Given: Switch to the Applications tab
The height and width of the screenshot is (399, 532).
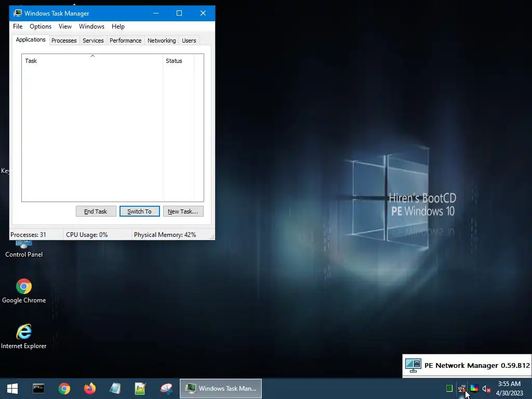Looking at the screenshot, I should pyautogui.click(x=31, y=39).
